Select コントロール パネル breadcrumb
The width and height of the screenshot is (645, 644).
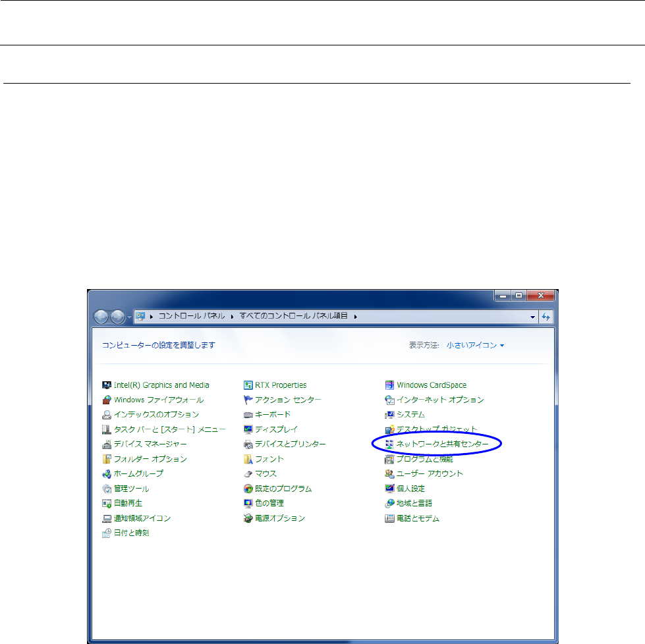click(192, 316)
